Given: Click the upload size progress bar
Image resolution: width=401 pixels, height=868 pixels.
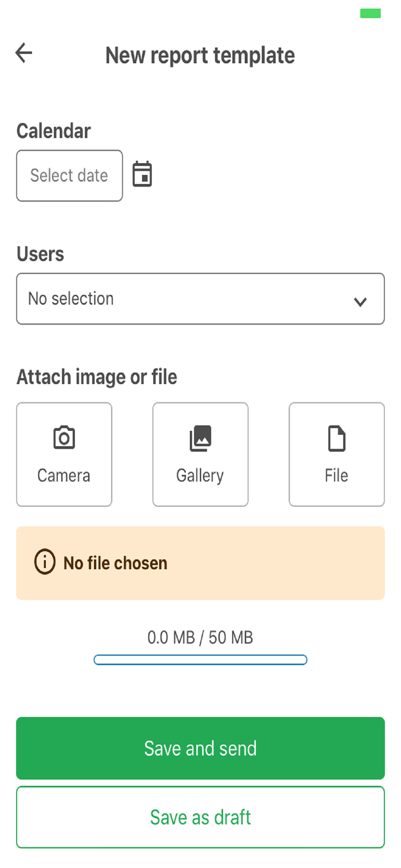Looking at the screenshot, I should (x=200, y=660).
